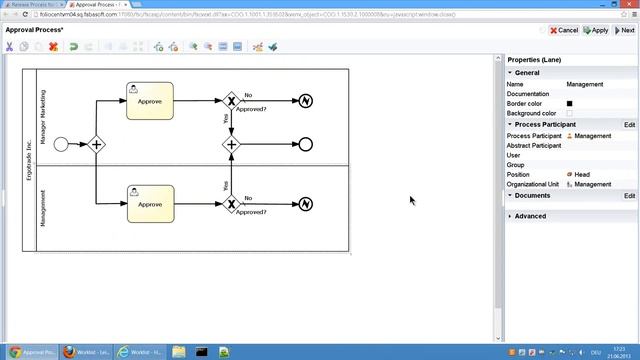640x360 pixels.
Task: Open Chrome from the taskbar
Action: pos(33,352)
